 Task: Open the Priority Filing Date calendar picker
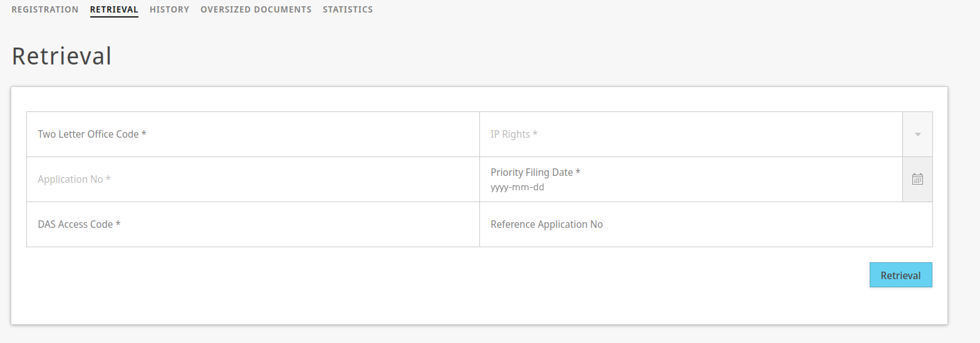[x=917, y=179]
